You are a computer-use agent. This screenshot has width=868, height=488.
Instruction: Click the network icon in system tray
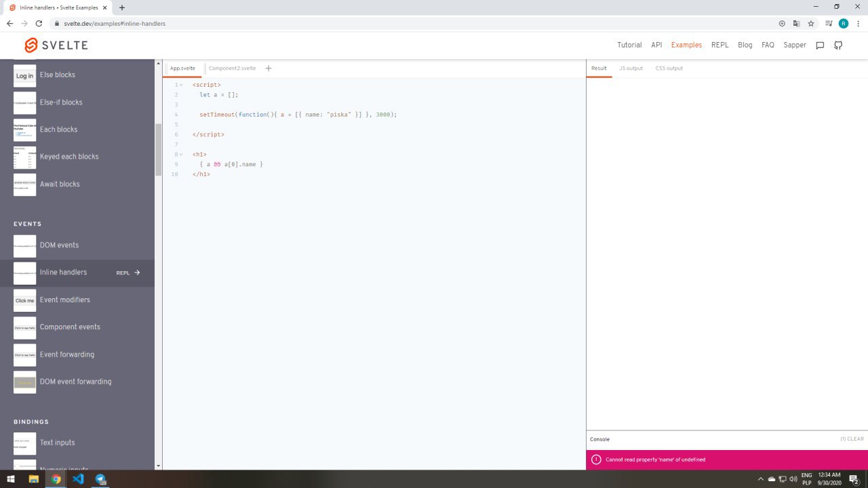tap(782, 479)
